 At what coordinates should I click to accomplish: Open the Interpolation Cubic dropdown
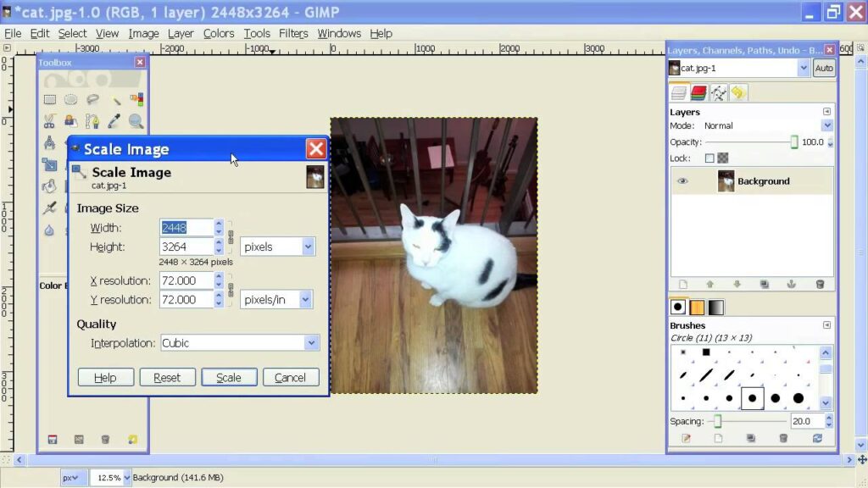[311, 343]
